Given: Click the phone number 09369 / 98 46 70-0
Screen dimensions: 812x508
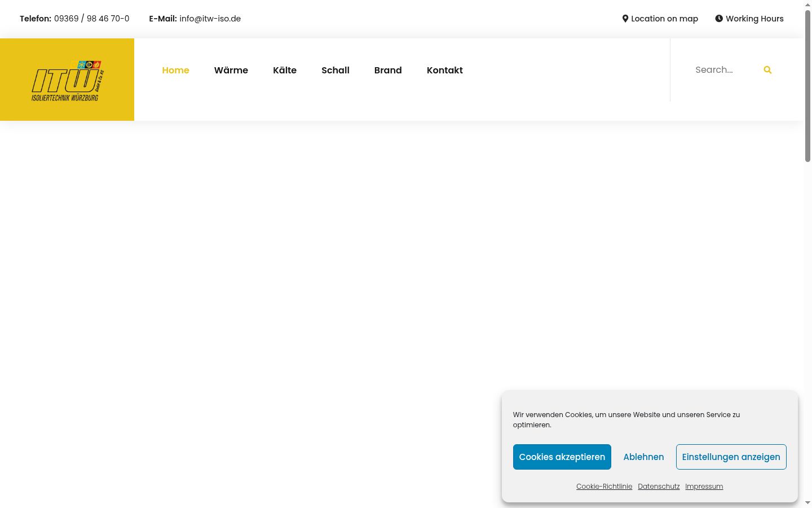Looking at the screenshot, I should 92,19.
